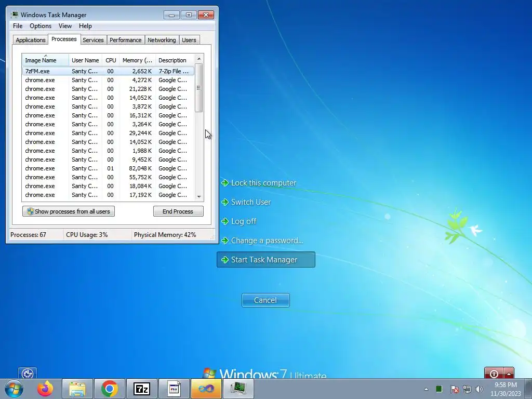Click the End Process button
This screenshot has height=399, width=532.
coord(178,211)
